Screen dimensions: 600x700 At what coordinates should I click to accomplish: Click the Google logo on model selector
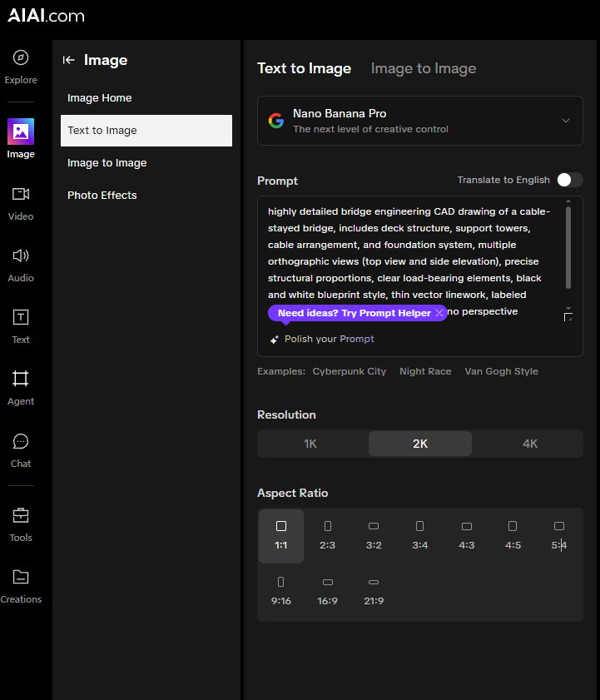click(x=276, y=121)
